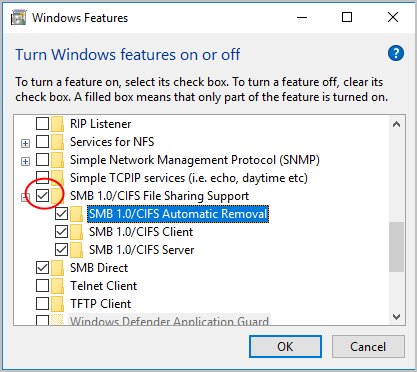Image resolution: width=417 pixels, height=372 pixels.
Task: Disable the SMB Direct checkbox
Action: [x=42, y=268]
